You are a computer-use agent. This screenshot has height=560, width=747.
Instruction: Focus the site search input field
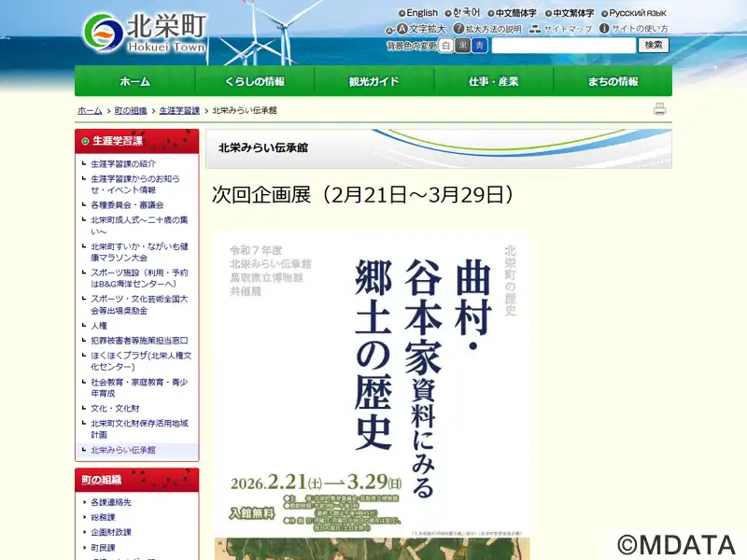[564, 46]
